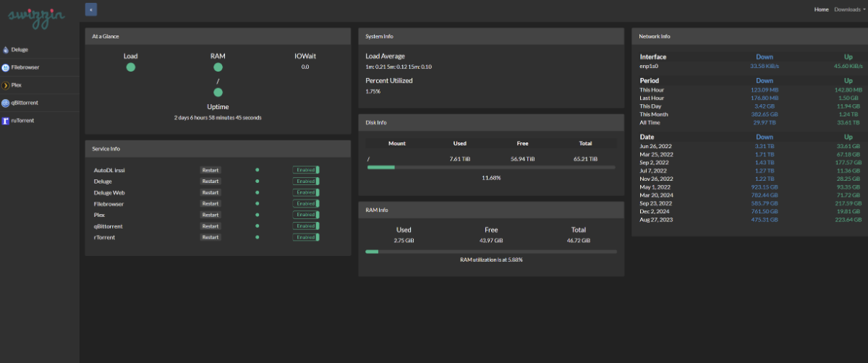Go to the Home page link

[x=821, y=9]
